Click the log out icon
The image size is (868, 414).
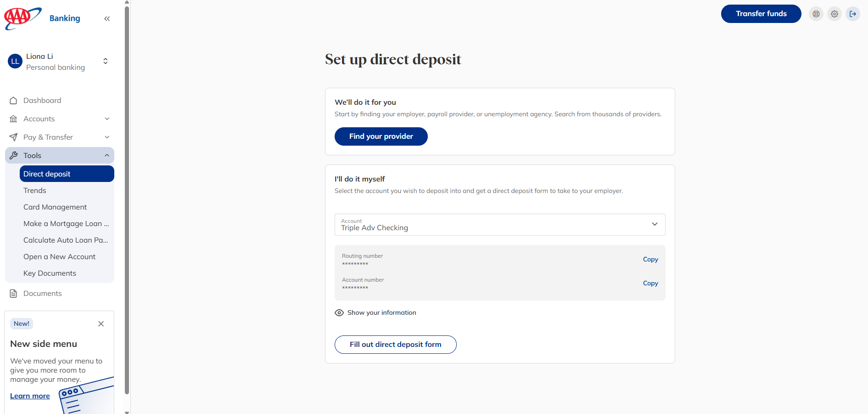[853, 14]
